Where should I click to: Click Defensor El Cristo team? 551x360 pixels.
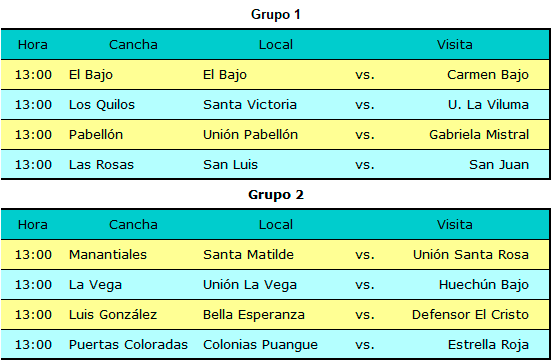[x=470, y=315]
